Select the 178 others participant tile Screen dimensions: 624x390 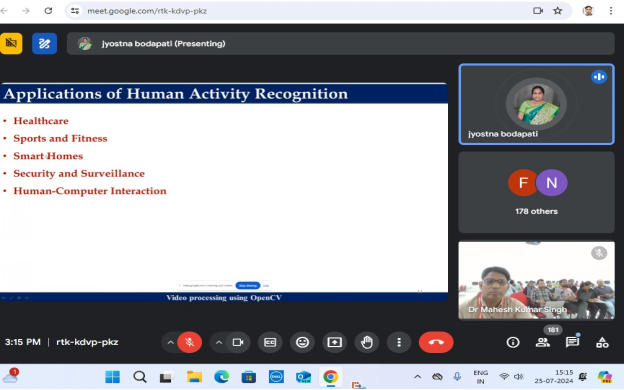point(536,192)
